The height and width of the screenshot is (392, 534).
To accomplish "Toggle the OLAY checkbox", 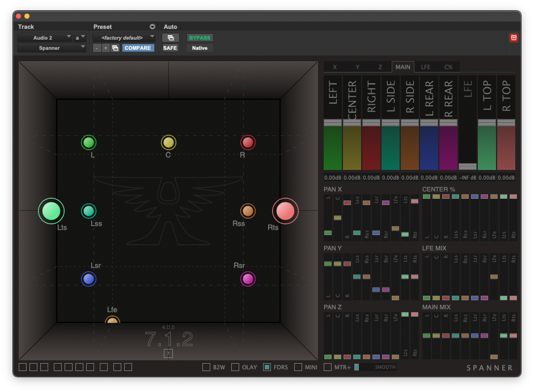I will point(235,367).
